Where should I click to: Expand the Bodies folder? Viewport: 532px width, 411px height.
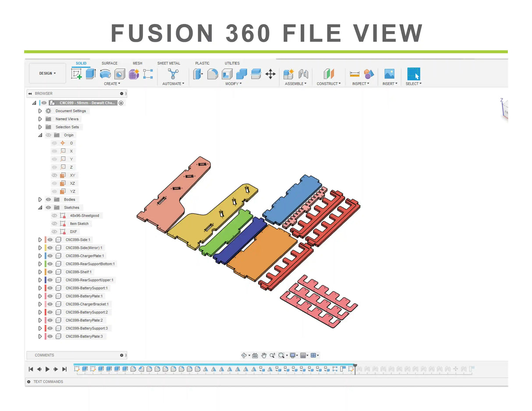coord(40,199)
